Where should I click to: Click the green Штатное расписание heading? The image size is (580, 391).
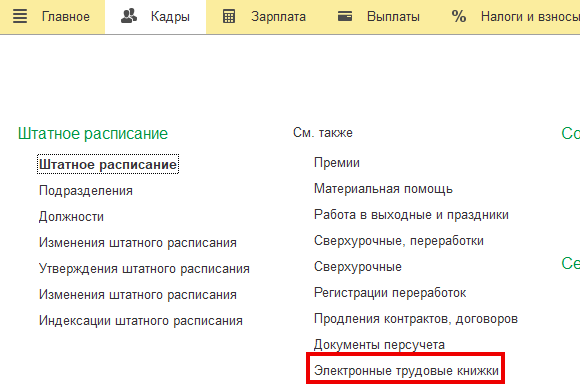coord(93,134)
